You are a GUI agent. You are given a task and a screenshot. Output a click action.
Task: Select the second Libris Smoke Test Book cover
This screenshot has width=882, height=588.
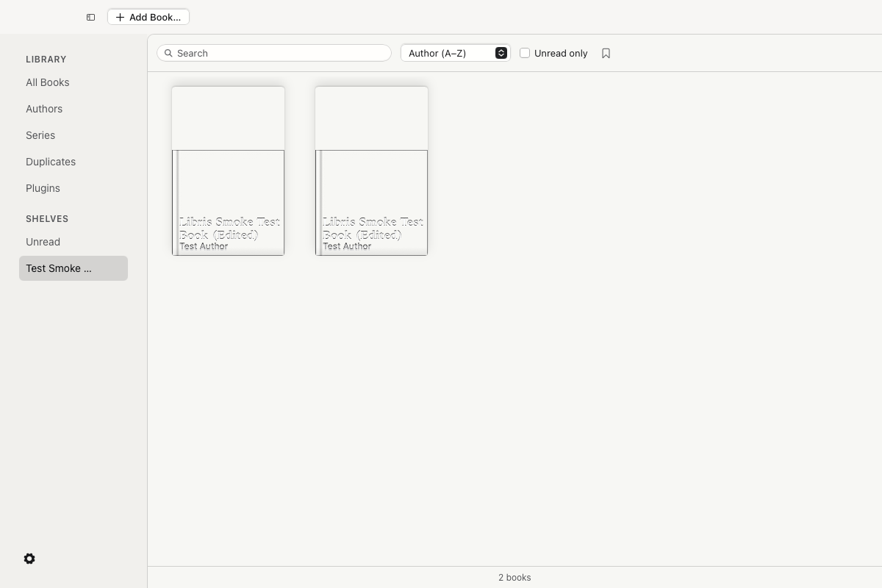pos(371,171)
